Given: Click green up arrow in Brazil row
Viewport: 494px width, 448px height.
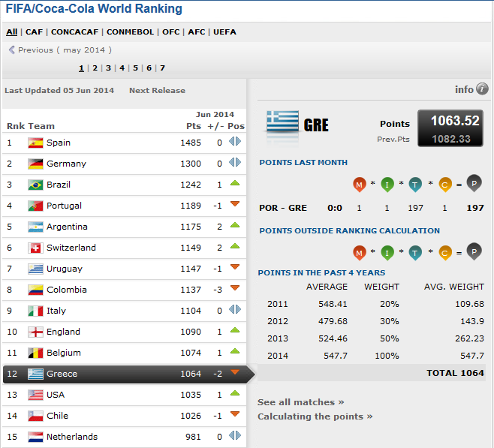Looking at the screenshot, I should pyautogui.click(x=235, y=183).
